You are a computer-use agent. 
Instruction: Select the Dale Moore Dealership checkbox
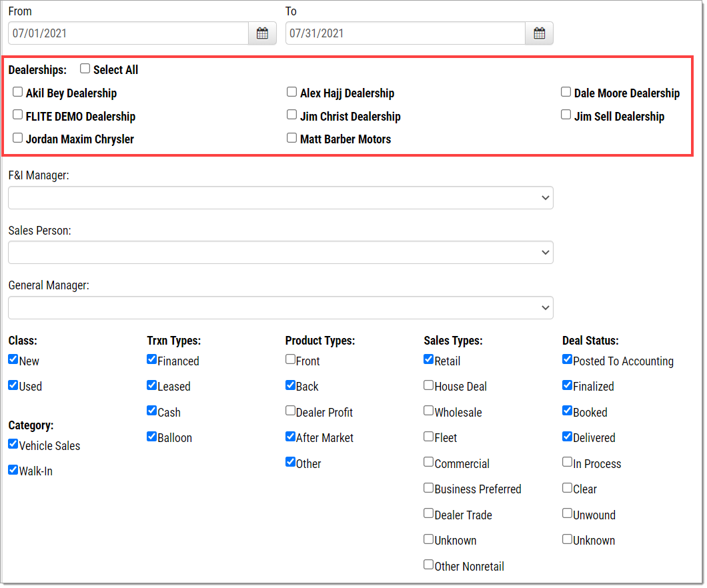pos(566,92)
